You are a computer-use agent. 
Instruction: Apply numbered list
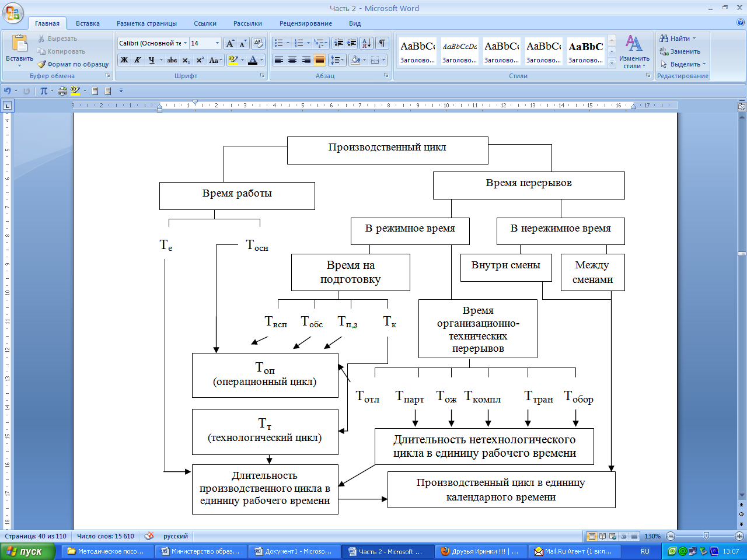coord(299,43)
